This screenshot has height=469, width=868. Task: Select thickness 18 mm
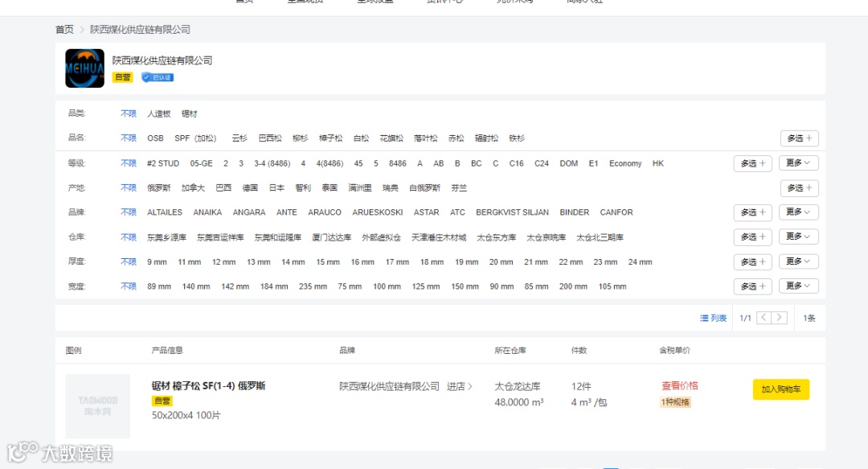[x=432, y=261]
